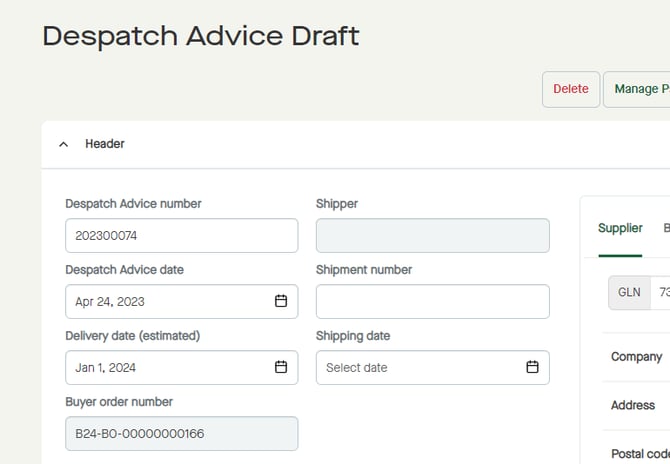Click the Select date placeholder for Shipping
This screenshot has height=464, width=670.
(357, 367)
